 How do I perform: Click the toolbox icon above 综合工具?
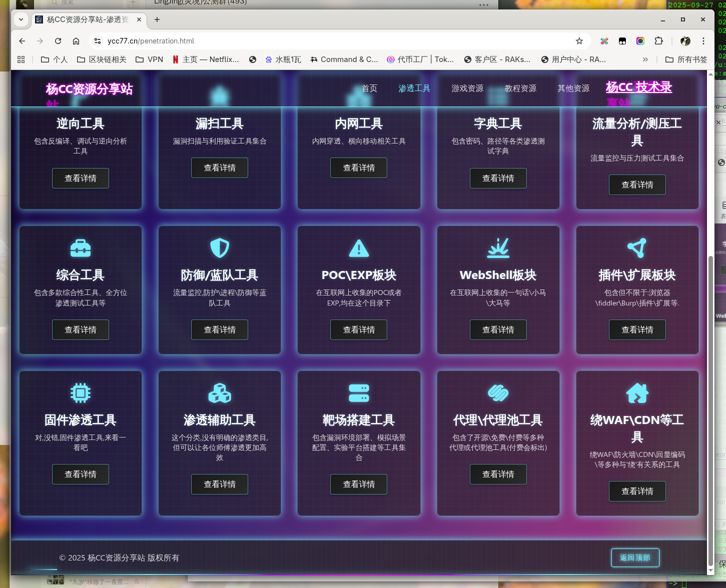(x=81, y=248)
